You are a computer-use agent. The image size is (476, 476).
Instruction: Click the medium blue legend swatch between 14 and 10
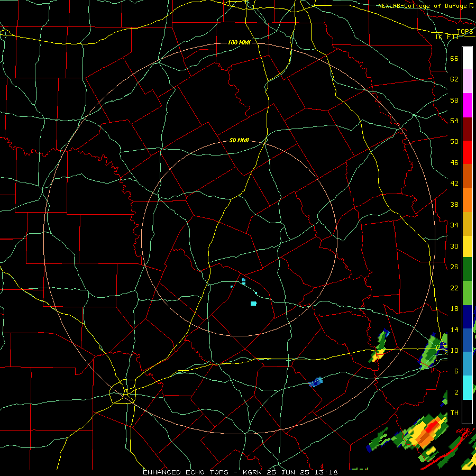pyautogui.click(x=467, y=340)
